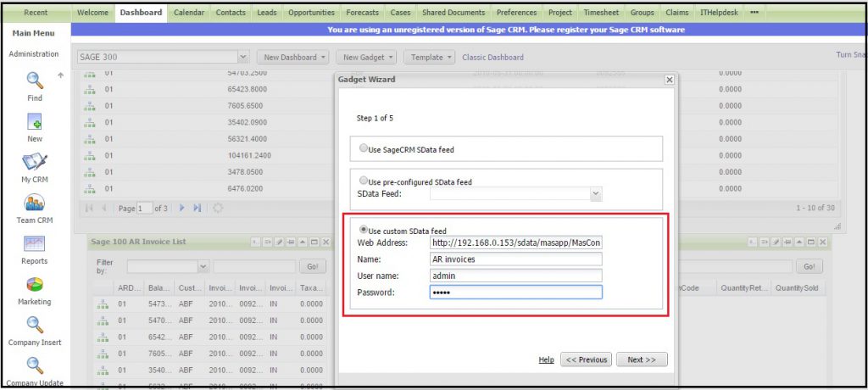Screen dimensions: 868x390
Task: Click the Next >> button in Gadget Wizard
Action: click(642, 359)
